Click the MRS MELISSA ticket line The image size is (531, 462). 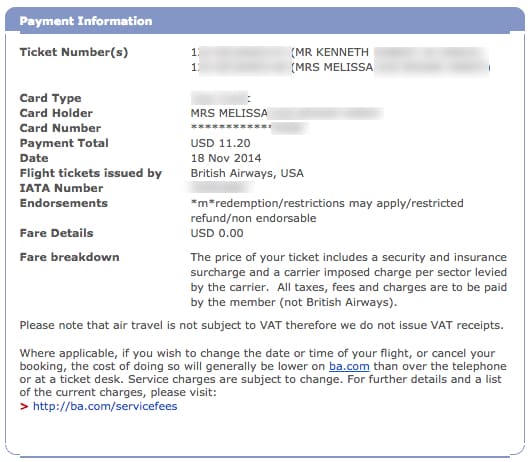coord(340,67)
